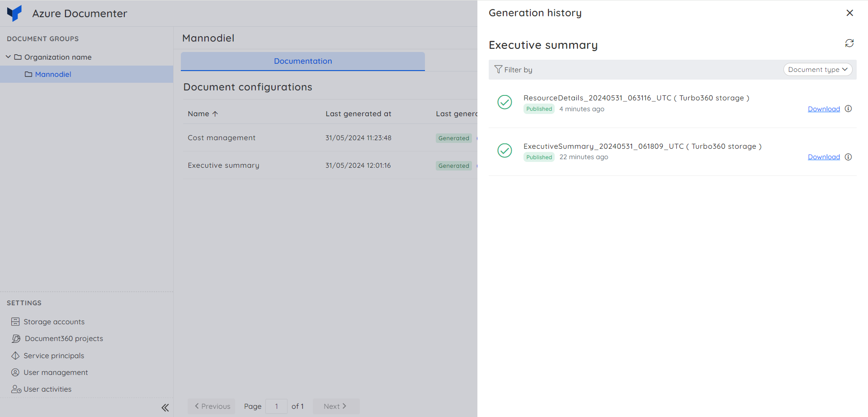
Task: Open User management settings
Action: point(56,372)
